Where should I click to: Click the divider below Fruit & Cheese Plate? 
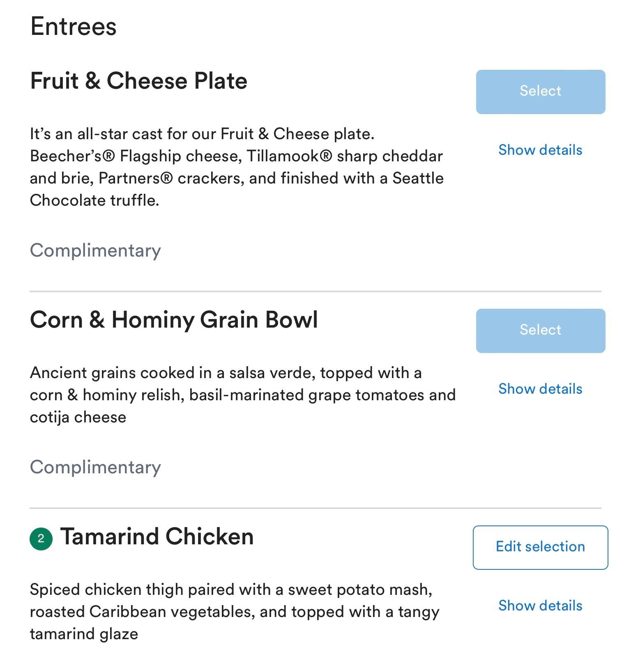pos(315,291)
